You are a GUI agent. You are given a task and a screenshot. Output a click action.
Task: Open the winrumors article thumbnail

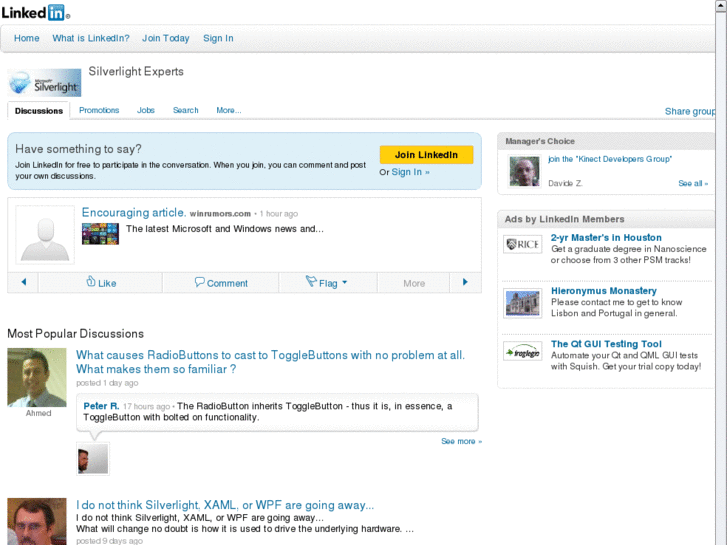[100, 234]
